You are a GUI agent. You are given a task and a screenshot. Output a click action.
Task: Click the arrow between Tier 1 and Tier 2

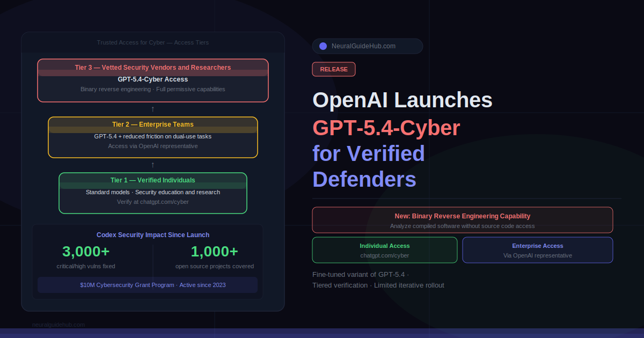(153, 165)
